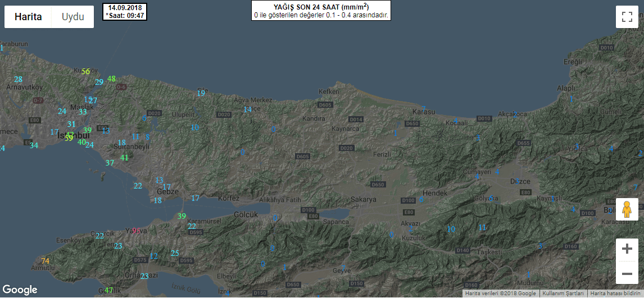644x298 pixels.
Task: Click the Sapanca town label
Action: 335,221
